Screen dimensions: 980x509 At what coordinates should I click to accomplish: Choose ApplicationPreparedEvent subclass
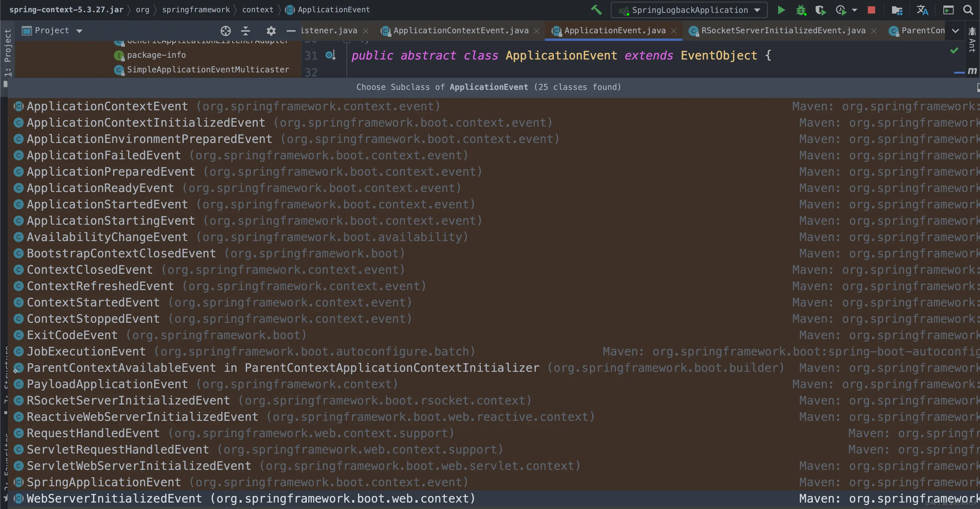click(494, 172)
